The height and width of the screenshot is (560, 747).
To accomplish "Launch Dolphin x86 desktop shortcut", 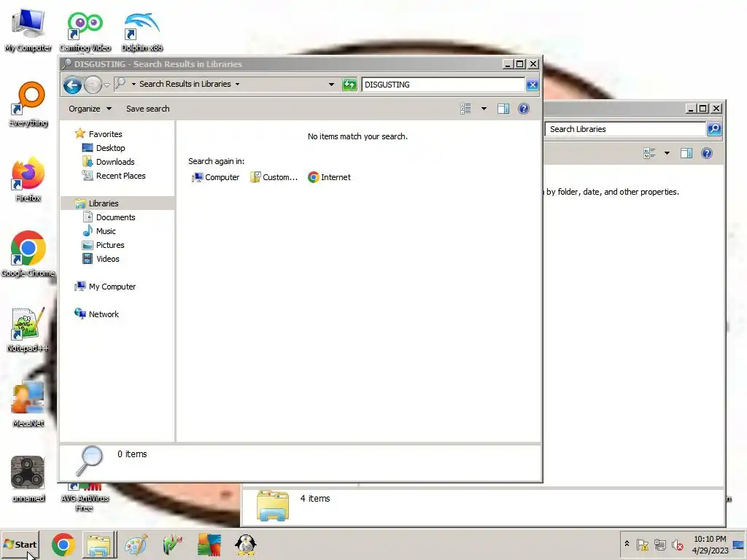I will point(142,31).
